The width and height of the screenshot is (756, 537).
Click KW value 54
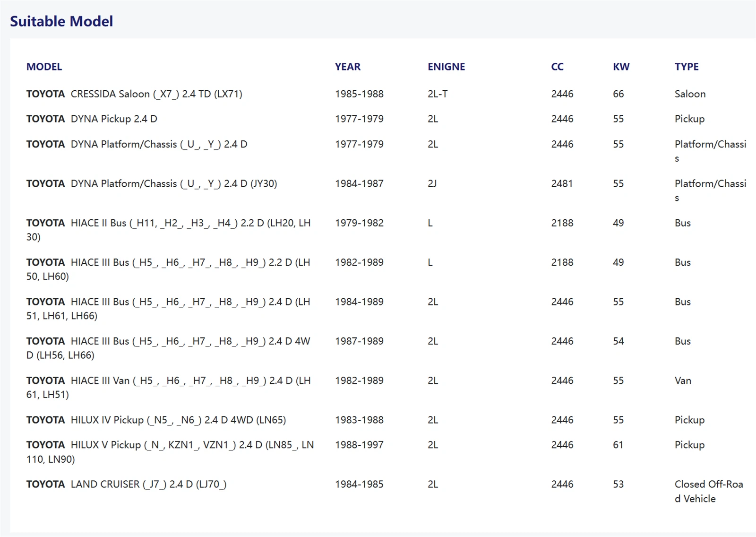[x=619, y=341]
